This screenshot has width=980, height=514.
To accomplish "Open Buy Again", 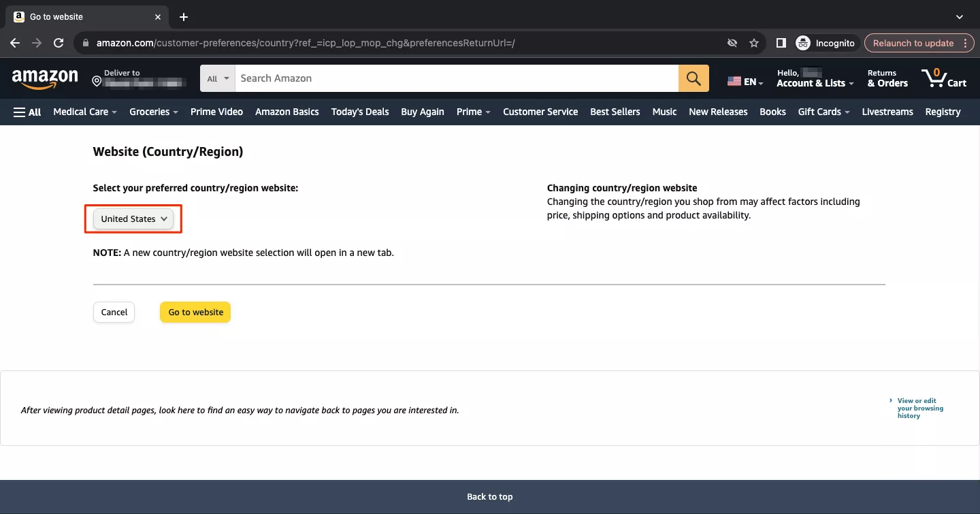I will pyautogui.click(x=423, y=112).
